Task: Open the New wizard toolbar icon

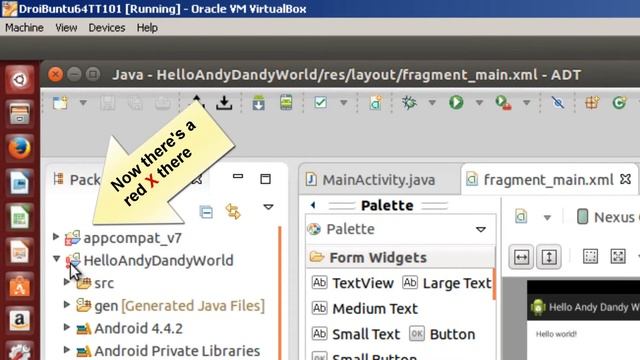Action: 60,103
